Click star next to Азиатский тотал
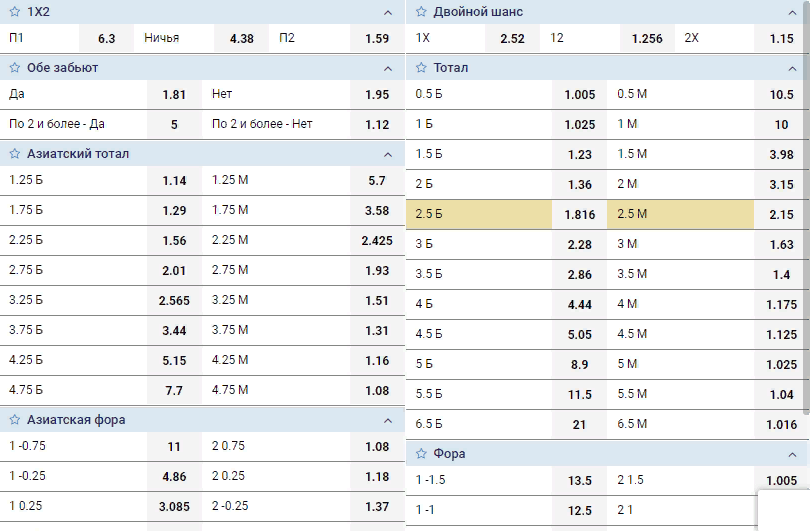The width and height of the screenshot is (810, 531). click(15, 154)
